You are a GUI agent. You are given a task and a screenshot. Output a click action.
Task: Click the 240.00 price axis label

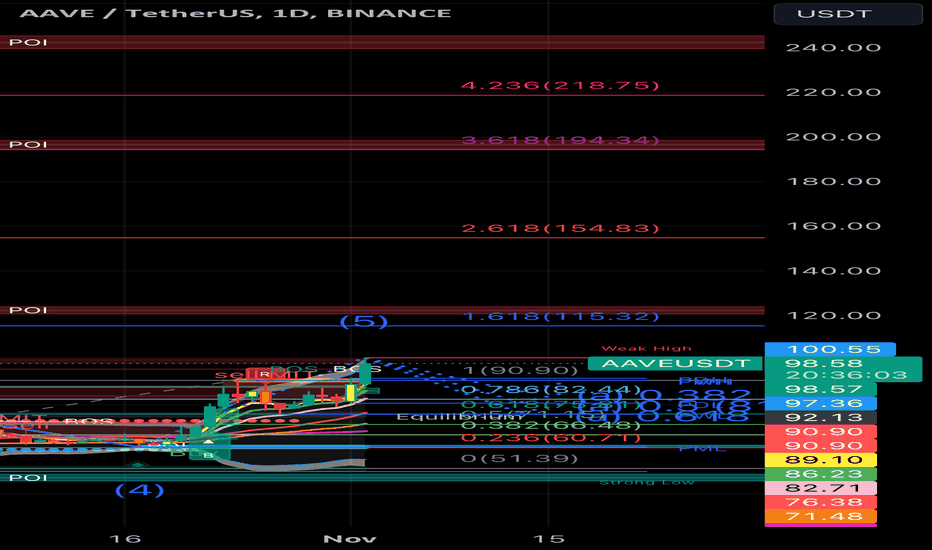click(x=833, y=48)
